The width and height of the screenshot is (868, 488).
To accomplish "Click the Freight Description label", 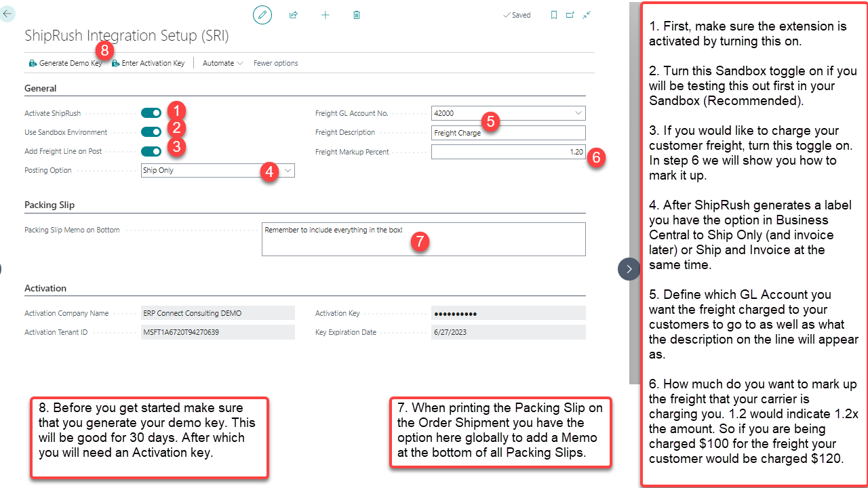I will (x=345, y=132).
